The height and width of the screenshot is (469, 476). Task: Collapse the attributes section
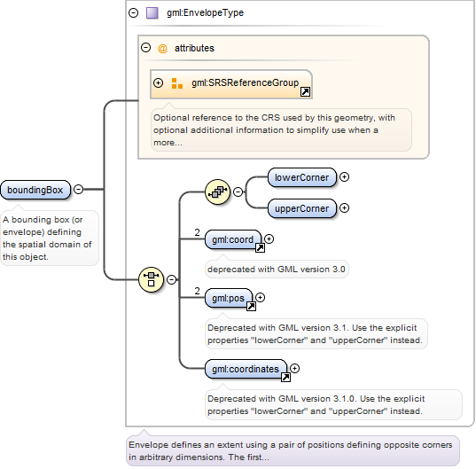click(146, 48)
